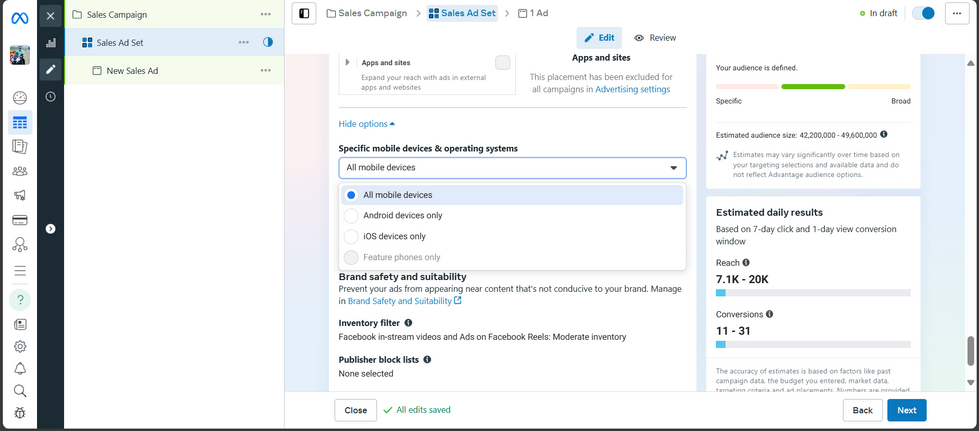Go to 1 Ad breadcrumb
Image resolution: width=979 pixels, height=431 pixels.
533,13
